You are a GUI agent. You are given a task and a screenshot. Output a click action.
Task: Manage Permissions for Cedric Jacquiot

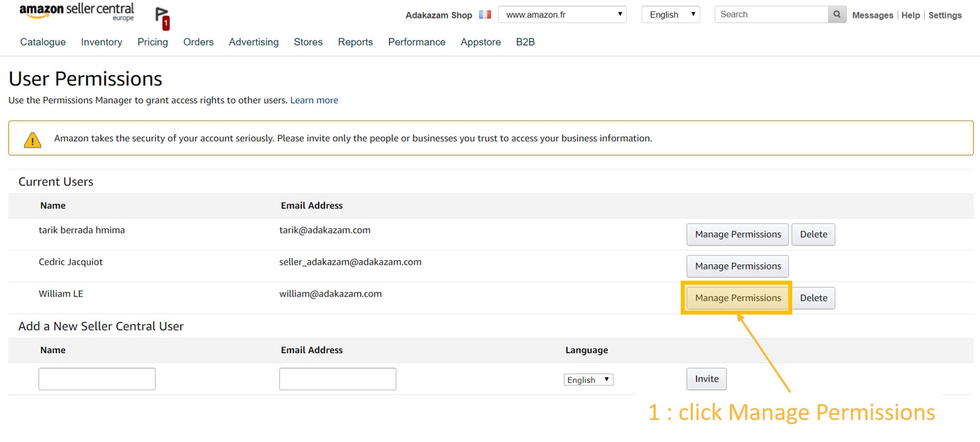pyautogui.click(x=737, y=266)
